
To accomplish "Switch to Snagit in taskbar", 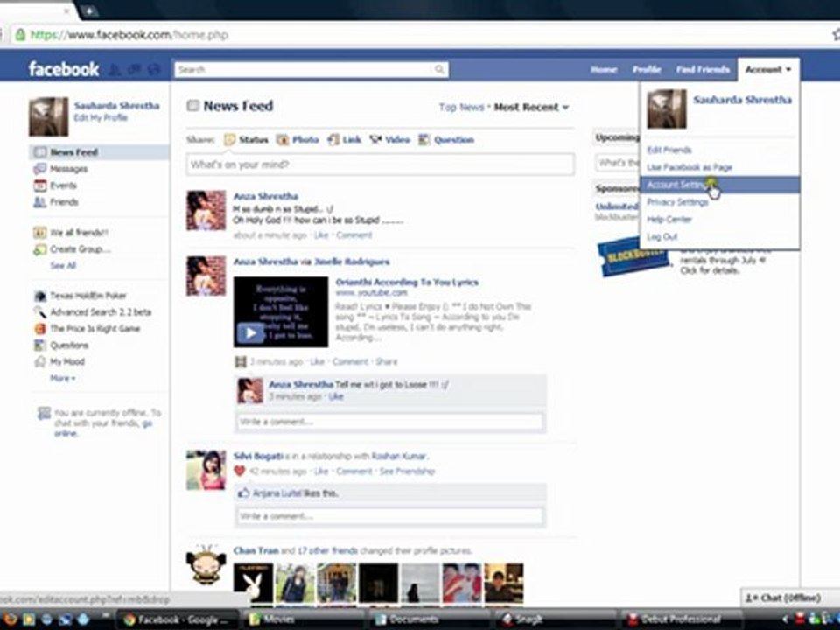I will tap(555, 619).
